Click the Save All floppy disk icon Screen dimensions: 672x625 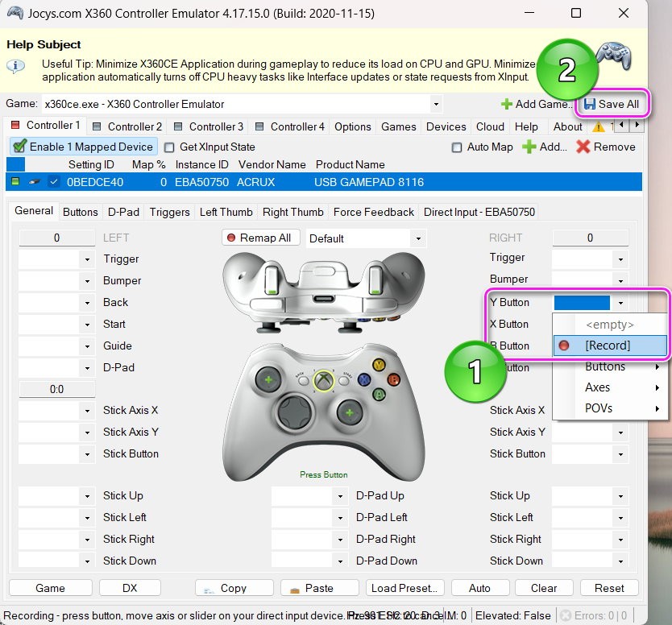click(590, 104)
